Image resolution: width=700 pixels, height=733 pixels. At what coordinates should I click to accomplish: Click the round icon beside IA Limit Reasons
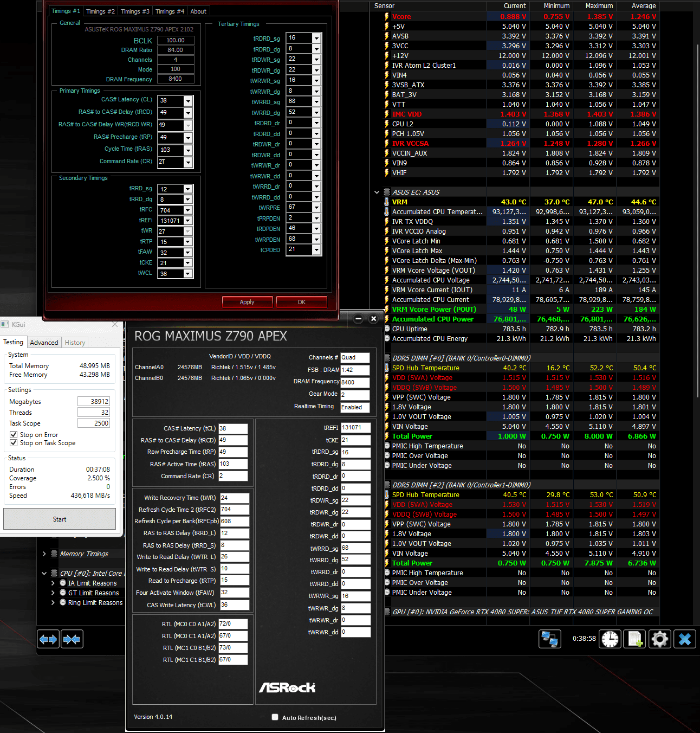(x=63, y=583)
